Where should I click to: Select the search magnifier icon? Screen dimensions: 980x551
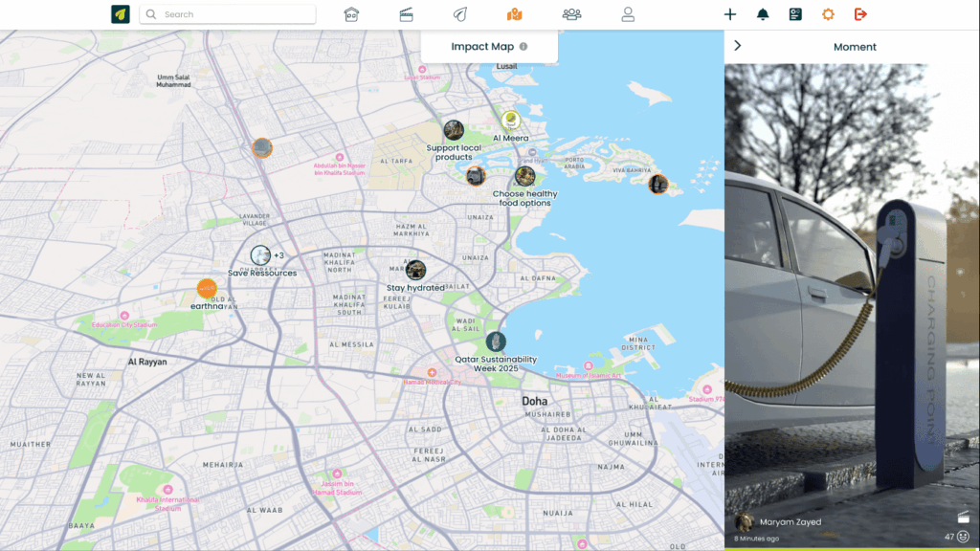(x=151, y=13)
